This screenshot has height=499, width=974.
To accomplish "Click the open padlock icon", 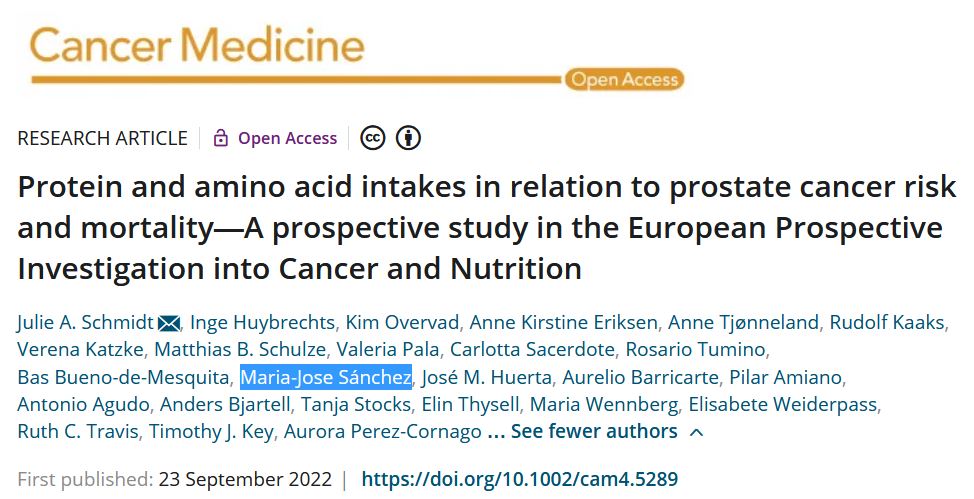I will point(220,138).
